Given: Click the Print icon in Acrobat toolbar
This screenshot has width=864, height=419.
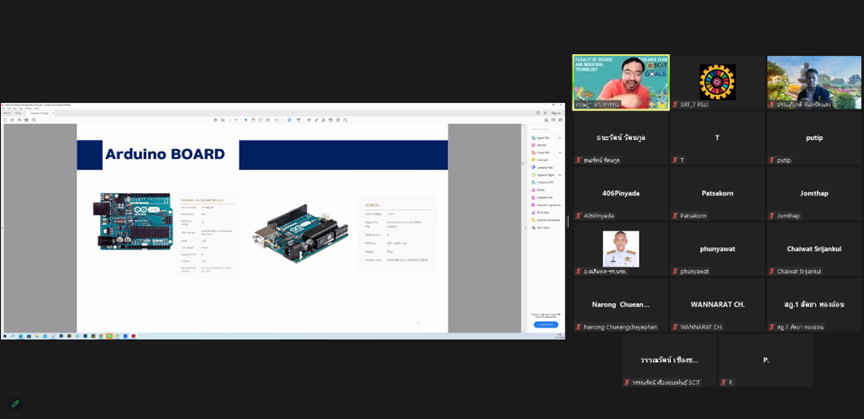Looking at the screenshot, I should coord(26,120).
